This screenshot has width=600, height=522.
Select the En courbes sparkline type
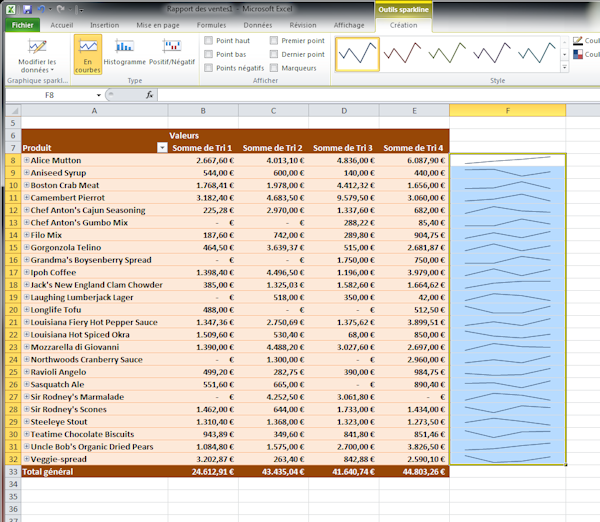tap(88, 55)
